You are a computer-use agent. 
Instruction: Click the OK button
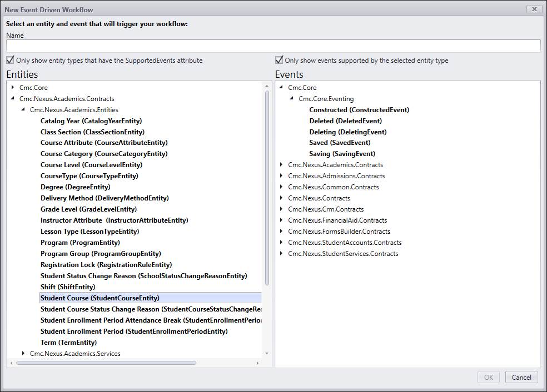point(488,376)
